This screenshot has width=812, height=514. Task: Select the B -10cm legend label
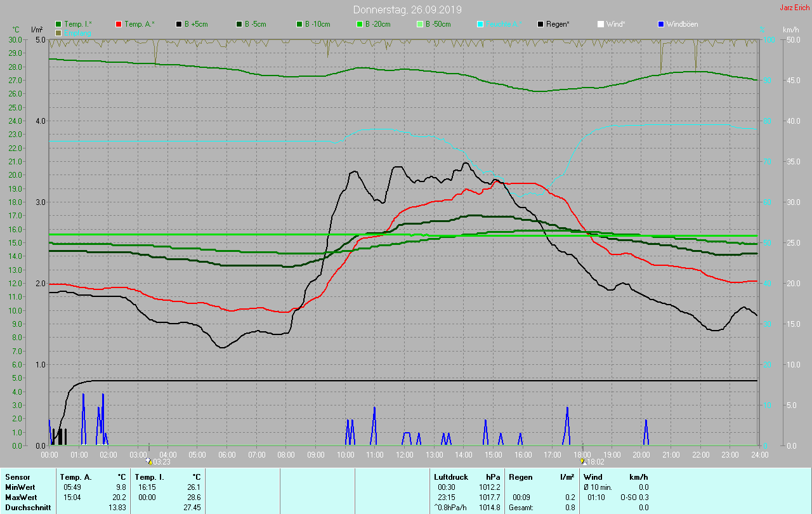point(317,24)
